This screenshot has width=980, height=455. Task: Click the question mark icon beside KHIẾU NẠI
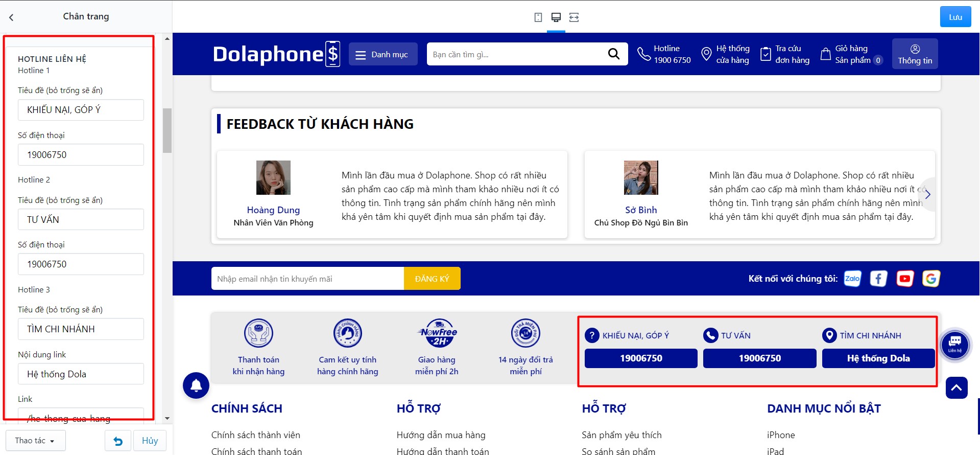pyautogui.click(x=592, y=335)
